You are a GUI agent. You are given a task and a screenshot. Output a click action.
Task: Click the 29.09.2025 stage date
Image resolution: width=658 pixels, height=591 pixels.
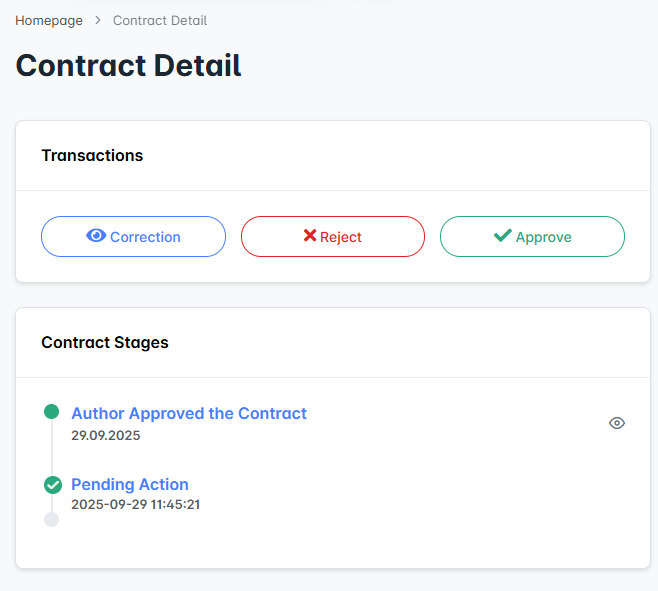tap(106, 435)
